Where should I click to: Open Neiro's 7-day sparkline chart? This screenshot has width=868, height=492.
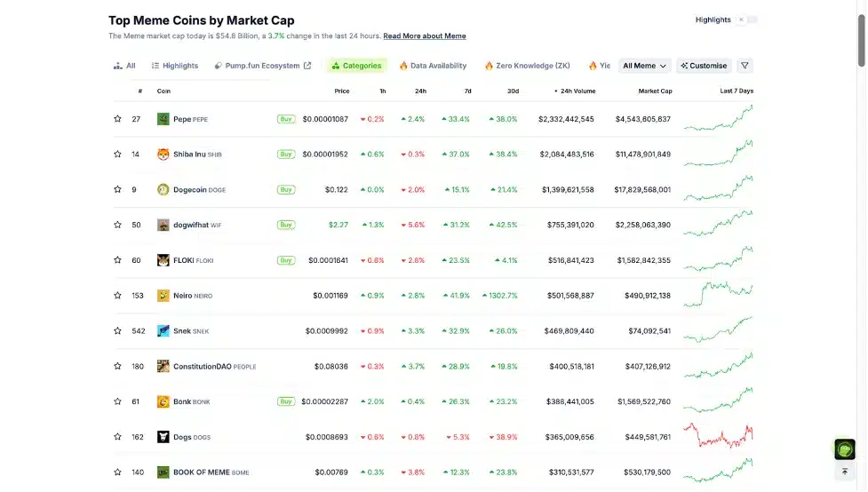tap(718, 295)
